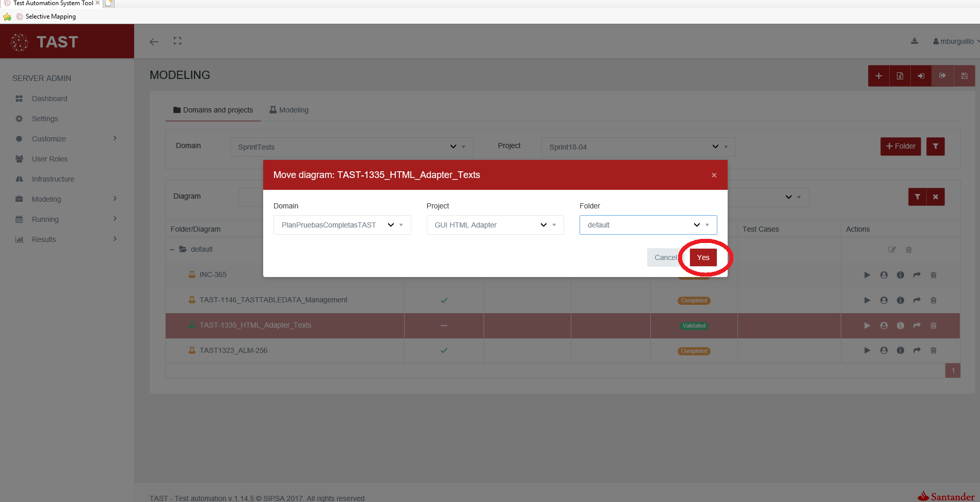Viewport: 980px width, 502px height.
Task: Open Dashboard in the sidebar
Action: 50,99
